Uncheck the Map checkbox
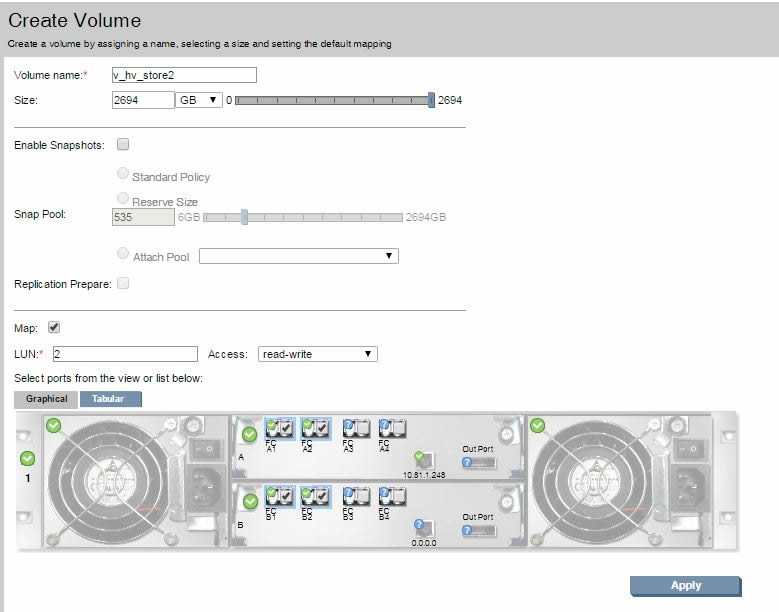 pos(54,327)
